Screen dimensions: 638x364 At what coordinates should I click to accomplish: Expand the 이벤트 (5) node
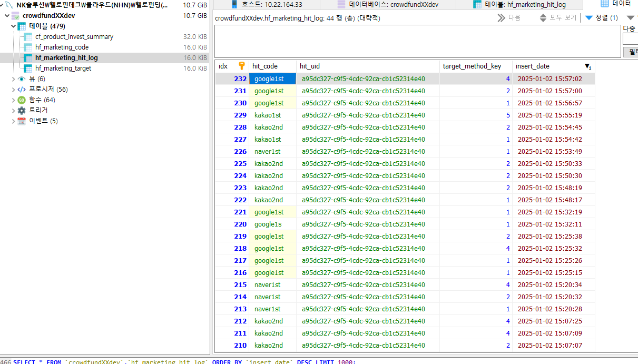[13, 121]
